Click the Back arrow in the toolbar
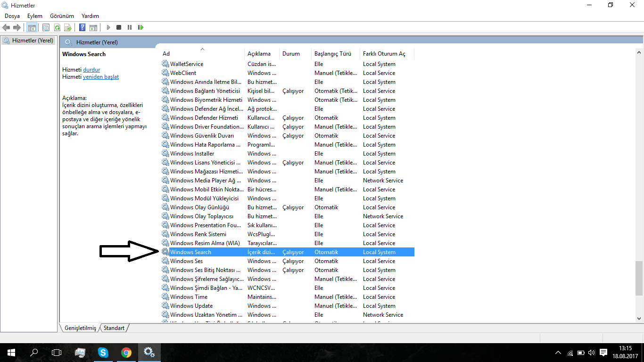644x362 pixels. coord(6,27)
